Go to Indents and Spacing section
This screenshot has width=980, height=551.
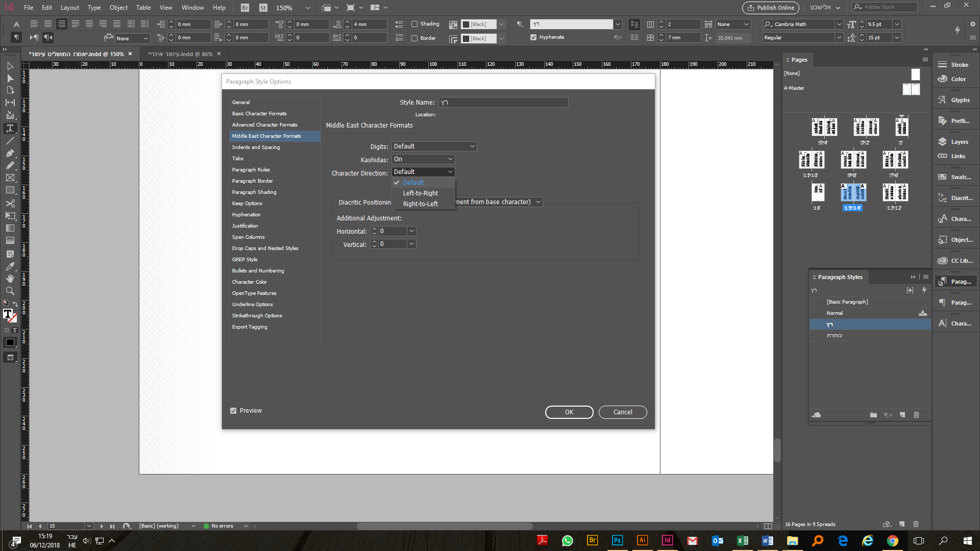[x=256, y=147]
